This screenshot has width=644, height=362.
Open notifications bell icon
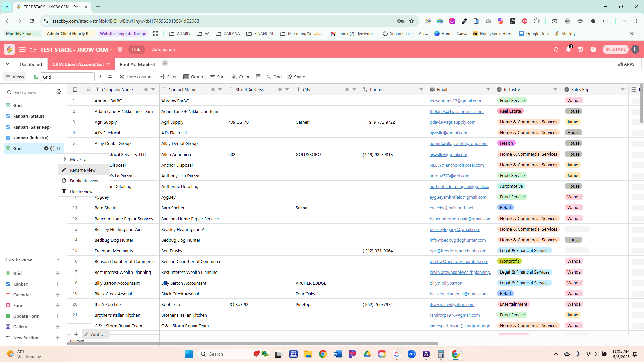point(568,49)
